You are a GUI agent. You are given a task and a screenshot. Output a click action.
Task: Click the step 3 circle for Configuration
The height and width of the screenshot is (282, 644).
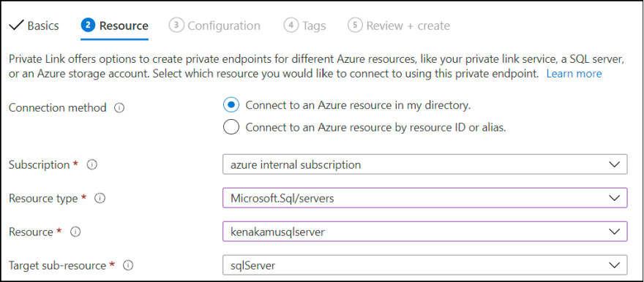click(176, 26)
